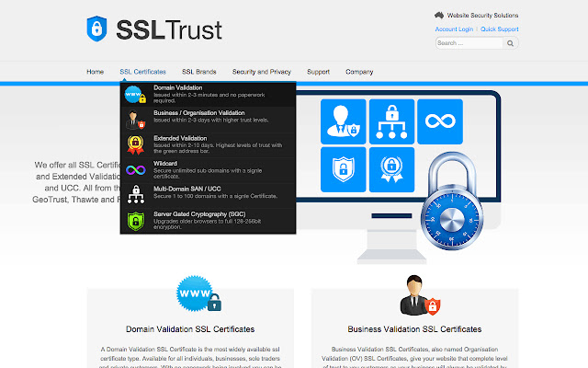Click the Account Login link
588x368 pixels.
454,29
